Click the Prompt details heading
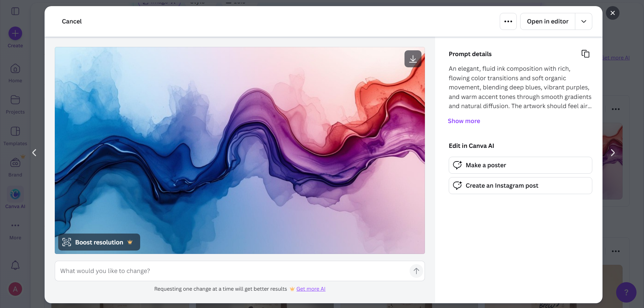644x308 pixels. [470, 54]
